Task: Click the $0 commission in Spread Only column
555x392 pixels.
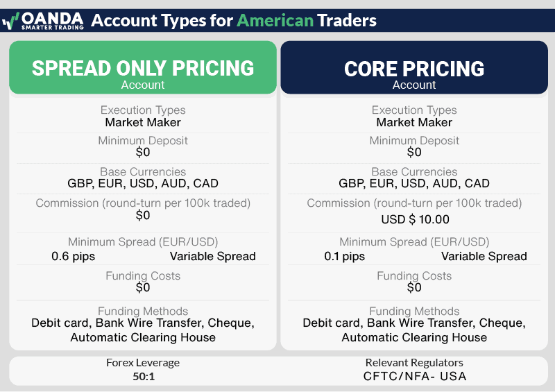Action: (x=143, y=215)
